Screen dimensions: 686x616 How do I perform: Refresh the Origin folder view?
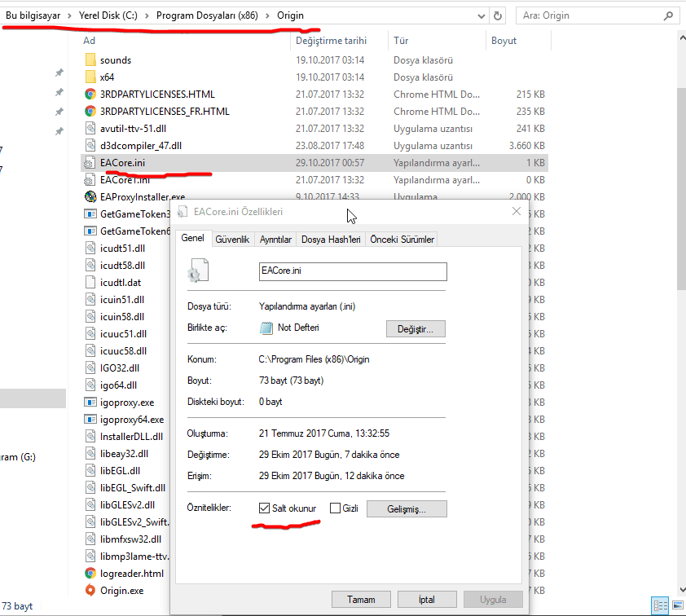tap(498, 15)
